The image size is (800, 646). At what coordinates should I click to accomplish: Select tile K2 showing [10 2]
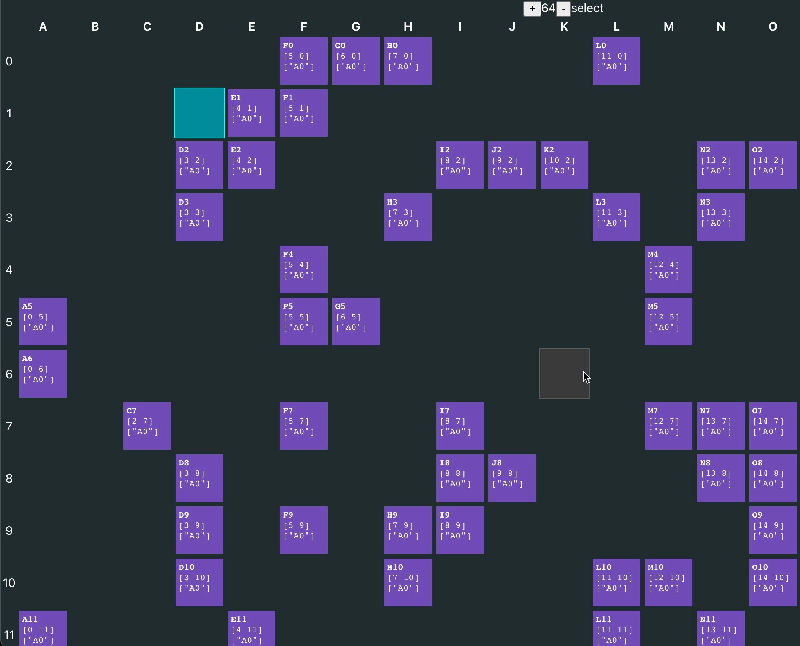(564, 164)
